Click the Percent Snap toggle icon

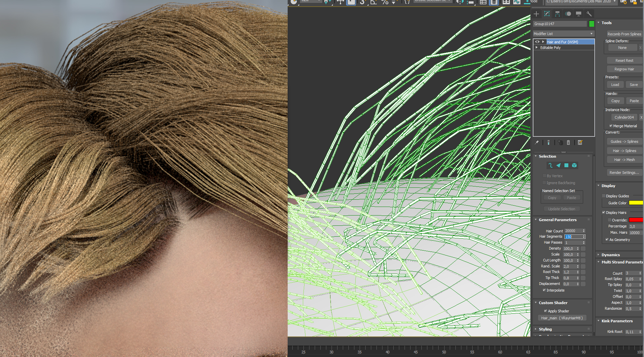385,2
